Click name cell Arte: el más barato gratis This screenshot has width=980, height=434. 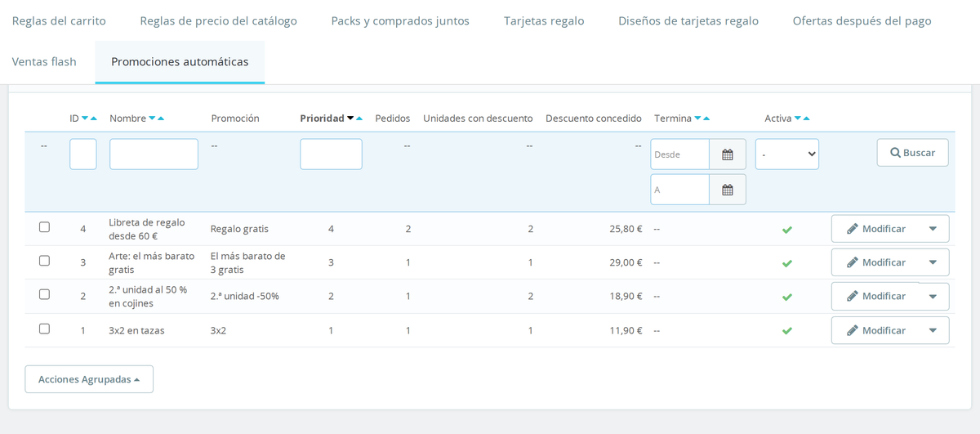tap(152, 262)
